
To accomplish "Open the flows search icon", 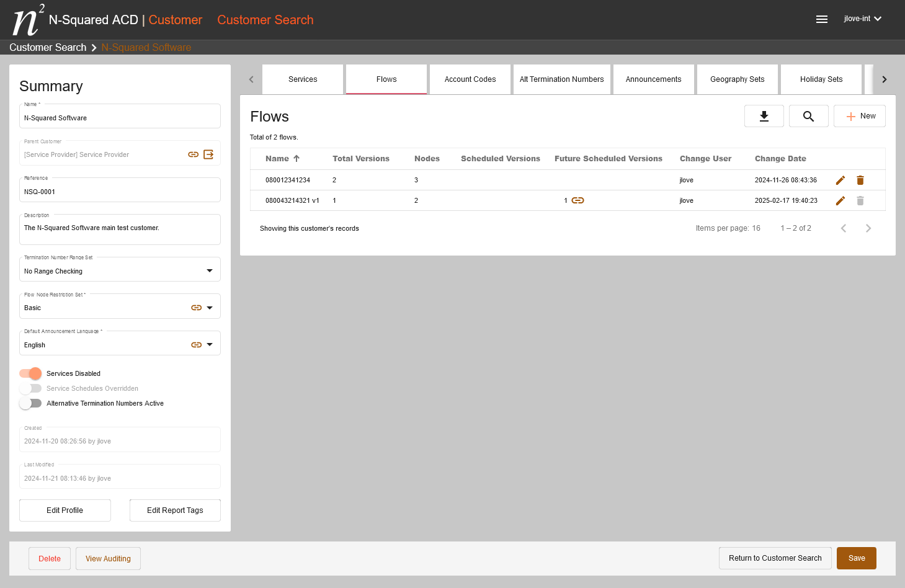I will coord(808,116).
